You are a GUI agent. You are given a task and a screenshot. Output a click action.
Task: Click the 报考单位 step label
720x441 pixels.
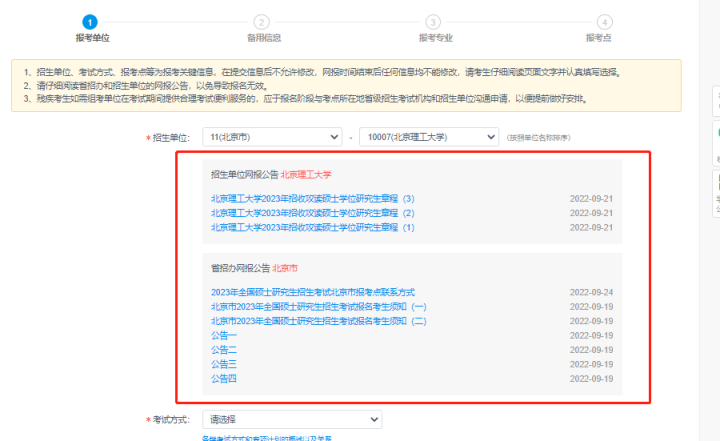[92, 38]
